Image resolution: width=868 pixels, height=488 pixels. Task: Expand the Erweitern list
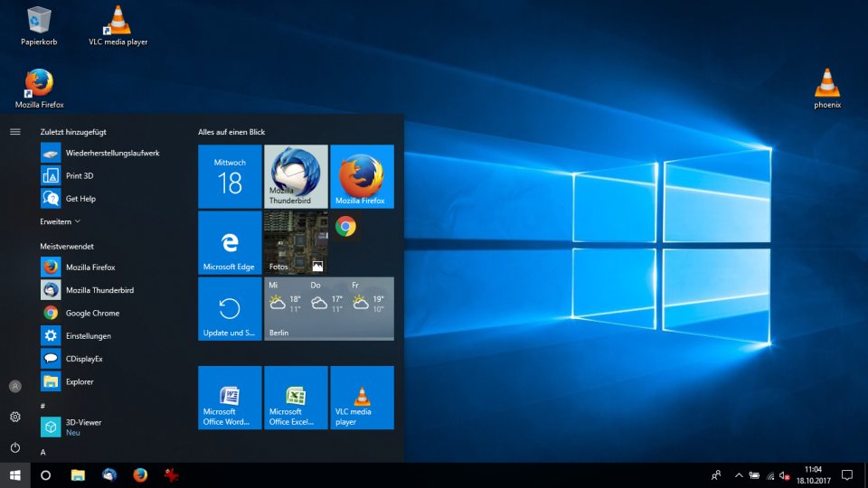[61, 221]
